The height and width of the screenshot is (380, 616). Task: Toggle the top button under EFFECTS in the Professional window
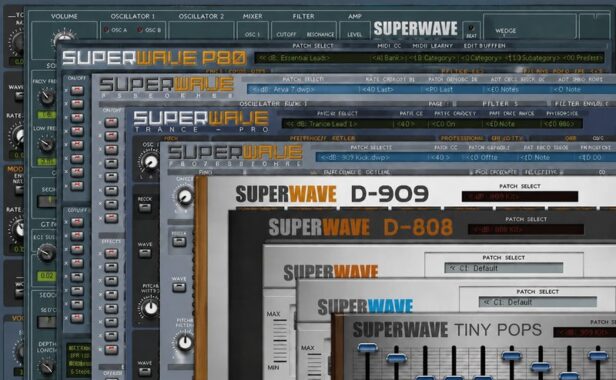(111, 253)
